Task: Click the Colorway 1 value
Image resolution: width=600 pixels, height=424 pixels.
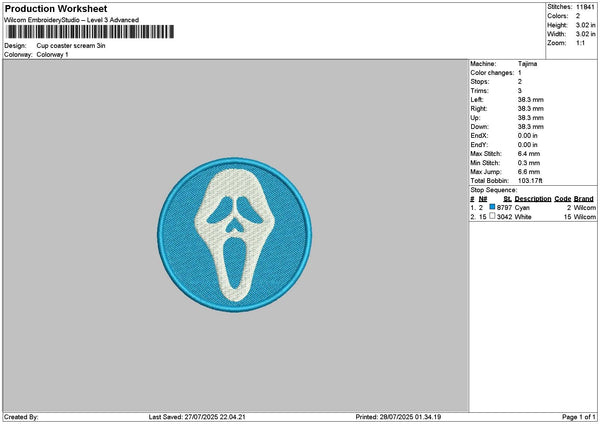Action: point(52,55)
